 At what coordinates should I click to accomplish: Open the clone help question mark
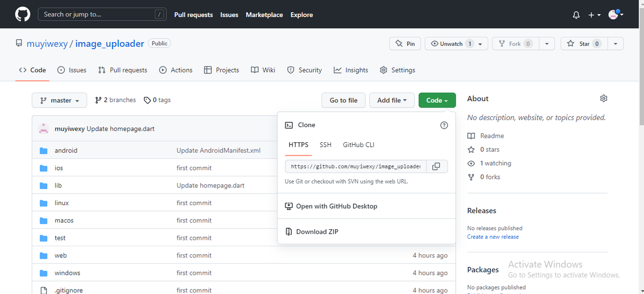(444, 125)
